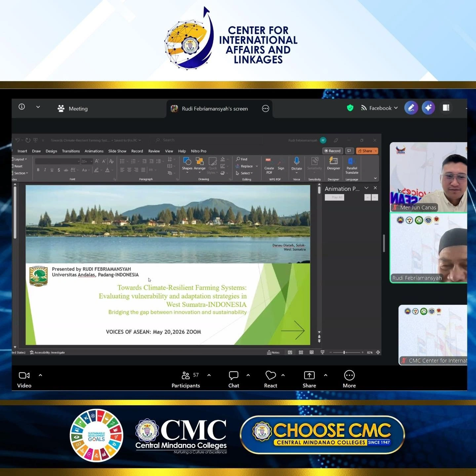
Task: Click the Zoom Meeting tab
Action: point(73,108)
